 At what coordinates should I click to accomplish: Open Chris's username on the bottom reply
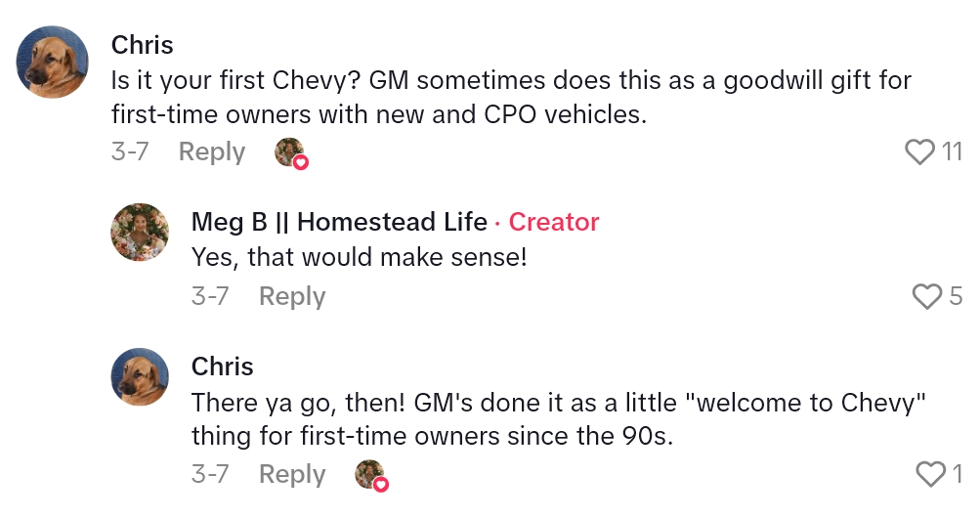(x=223, y=367)
